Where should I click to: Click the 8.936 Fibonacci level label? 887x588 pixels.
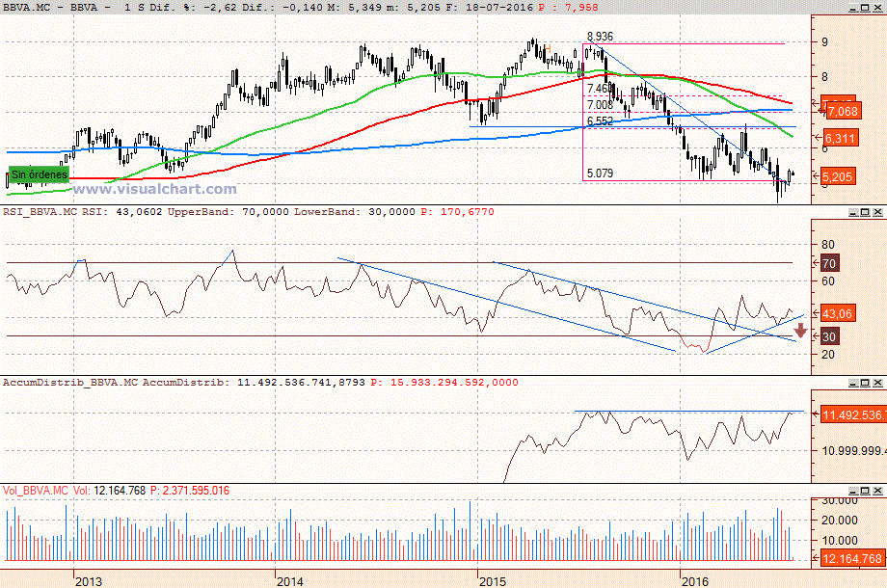pyautogui.click(x=601, y=37)
